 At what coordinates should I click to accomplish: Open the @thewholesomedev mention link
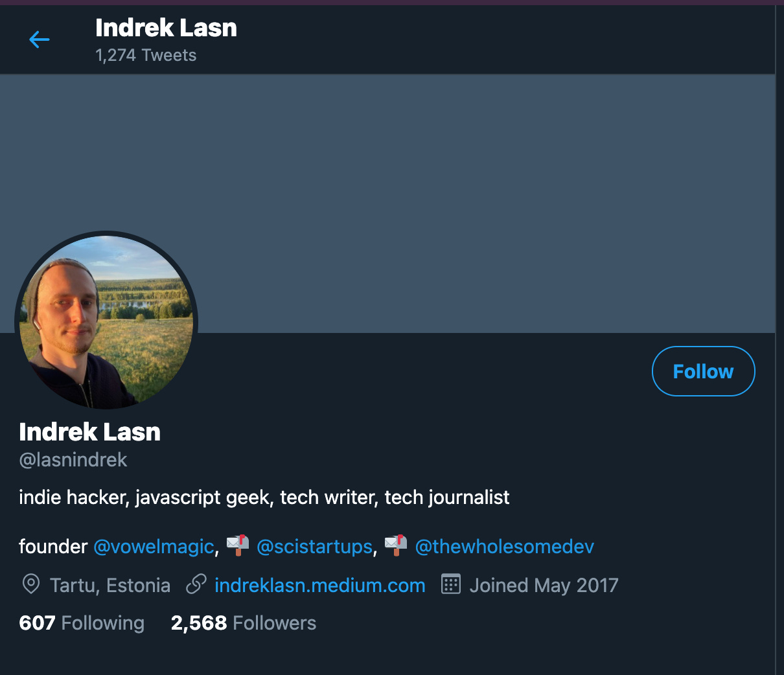point(504,547)
